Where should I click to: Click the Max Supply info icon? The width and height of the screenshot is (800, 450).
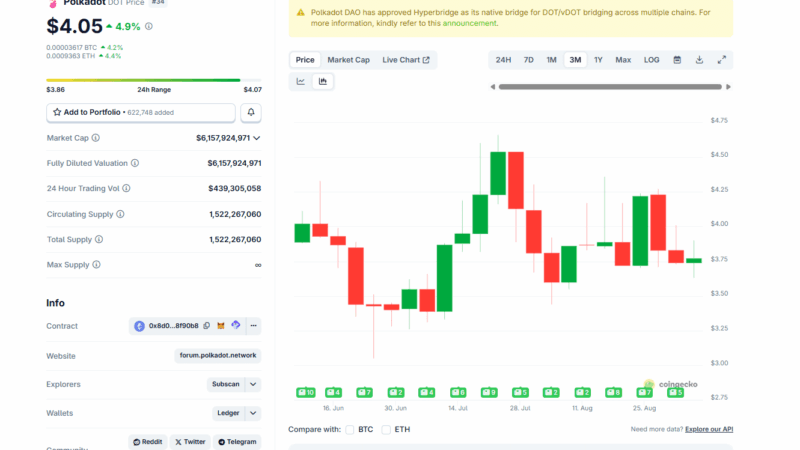click(x=96, y=264)
